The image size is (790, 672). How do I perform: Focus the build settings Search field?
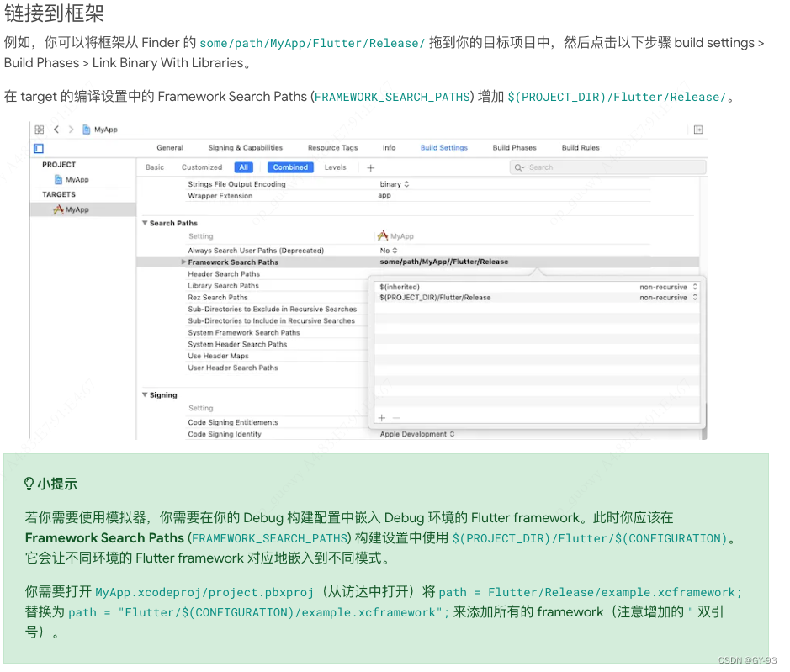click(x=607, y=167)
